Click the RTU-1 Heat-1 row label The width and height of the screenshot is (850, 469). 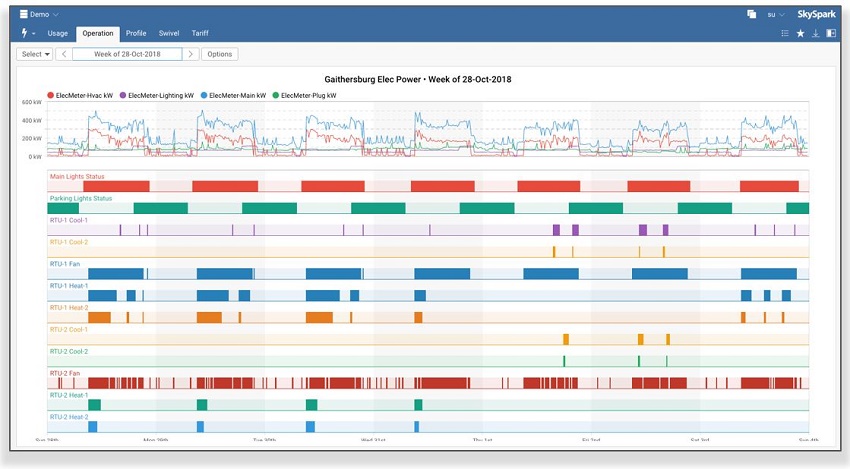click(x=68, y=286)
